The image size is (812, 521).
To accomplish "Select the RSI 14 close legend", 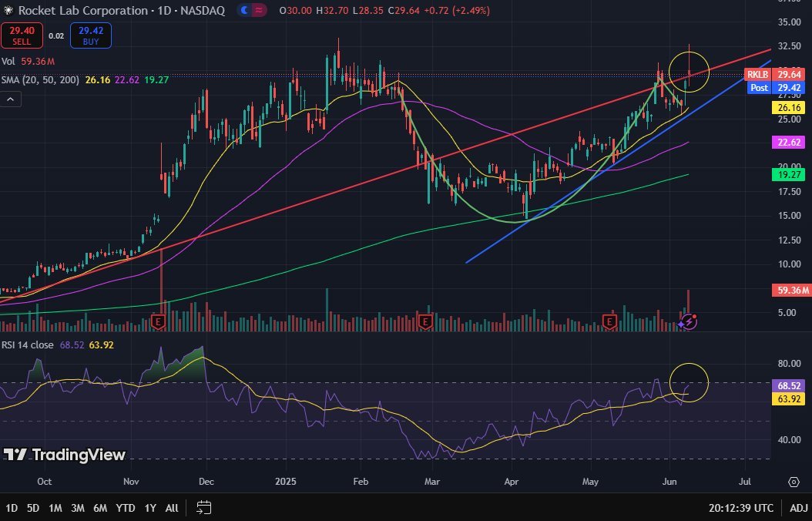I will pos(28,345).
